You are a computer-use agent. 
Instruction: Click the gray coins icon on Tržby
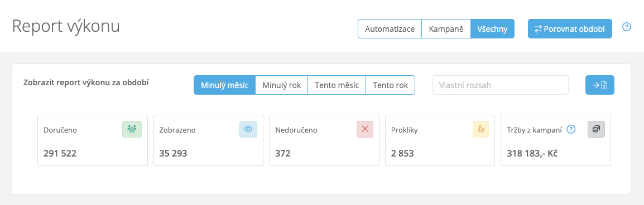tap(596, 129)
